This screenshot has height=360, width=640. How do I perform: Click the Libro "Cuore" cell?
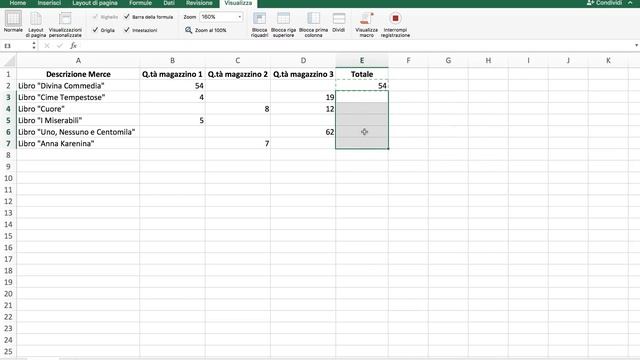[x=78, y=109]
